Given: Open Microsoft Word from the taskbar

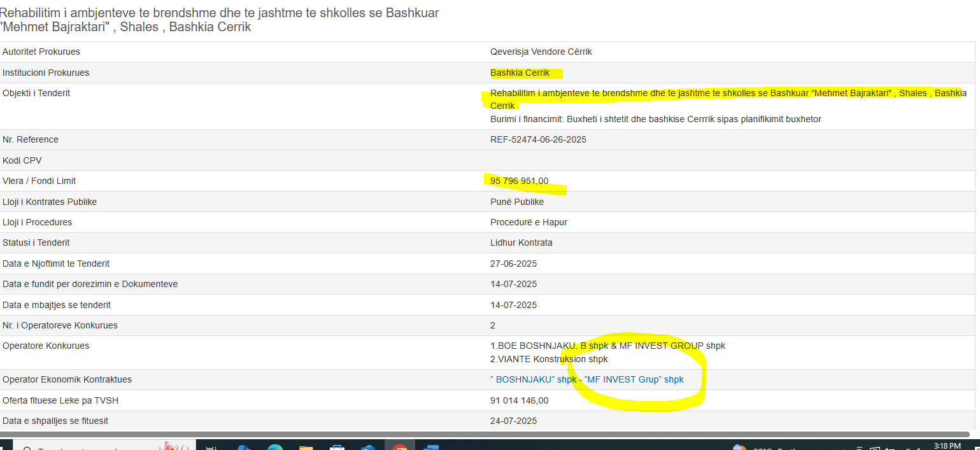Looking at the screenshot, I should coord(431,447).
